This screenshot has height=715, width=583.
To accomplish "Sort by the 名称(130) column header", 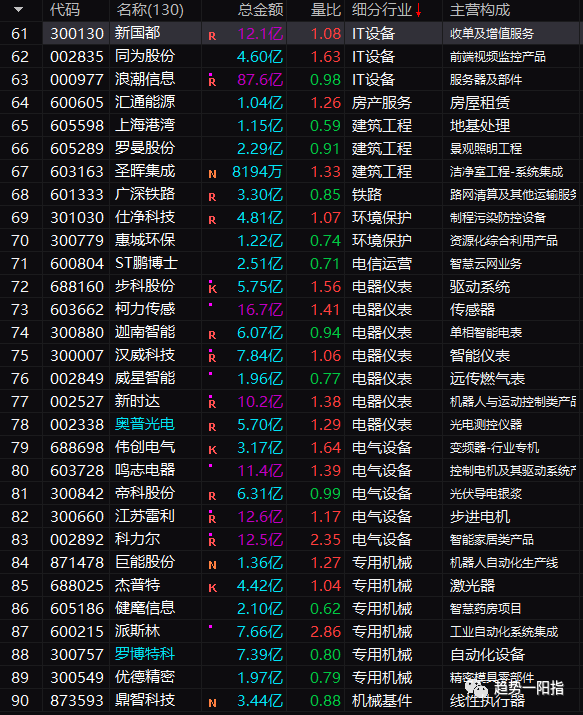I will 150,10.
